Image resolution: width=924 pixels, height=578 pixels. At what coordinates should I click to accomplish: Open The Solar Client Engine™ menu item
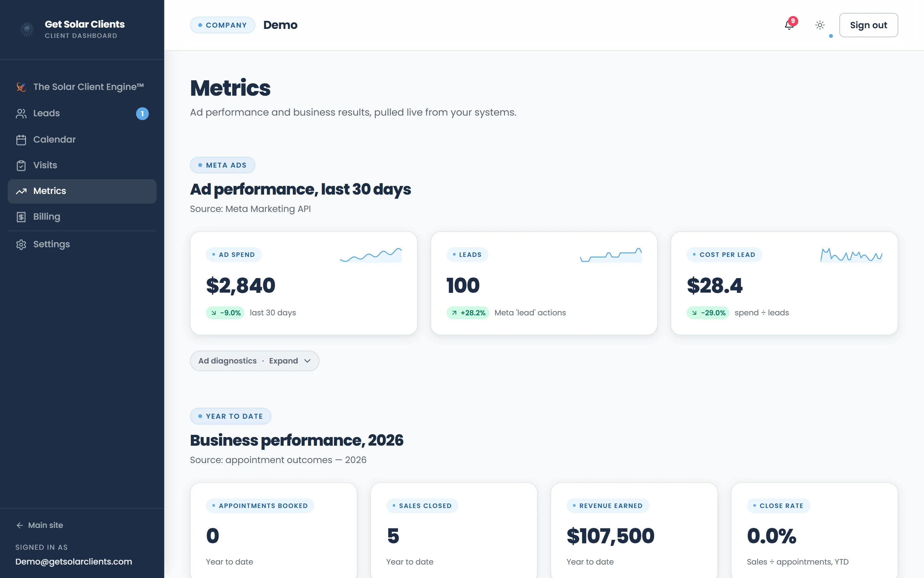(82, 87)
